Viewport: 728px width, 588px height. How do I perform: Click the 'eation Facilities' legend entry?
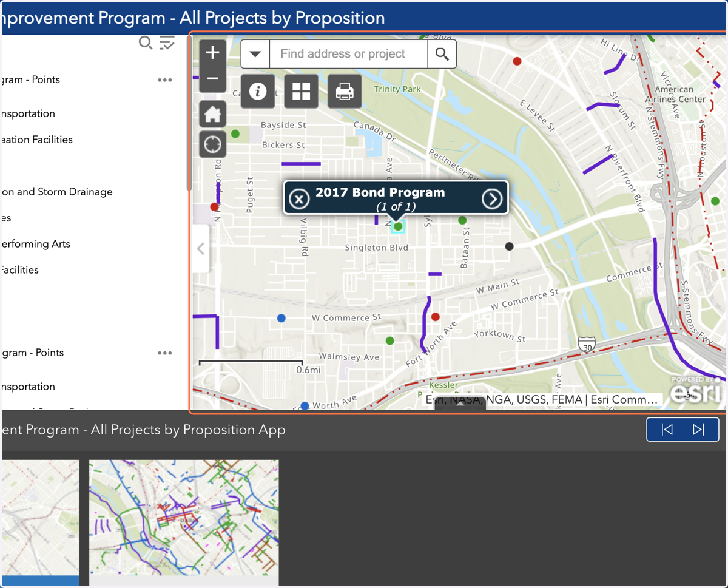pos(37,140)
